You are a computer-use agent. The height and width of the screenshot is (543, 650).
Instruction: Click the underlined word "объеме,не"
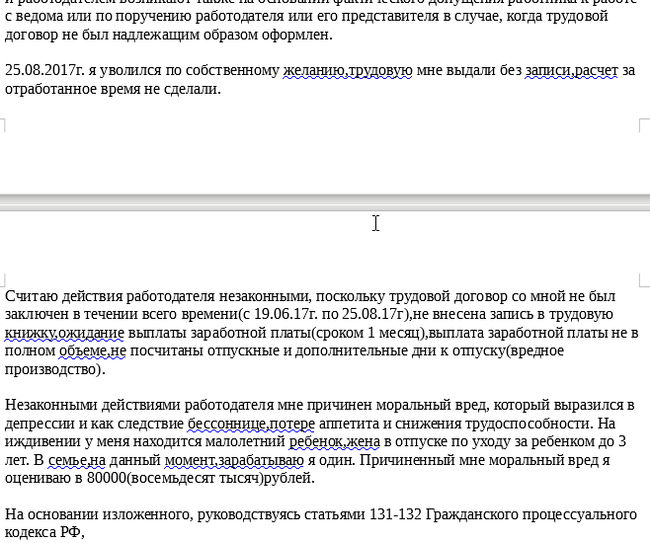click(x=91, y=350)
